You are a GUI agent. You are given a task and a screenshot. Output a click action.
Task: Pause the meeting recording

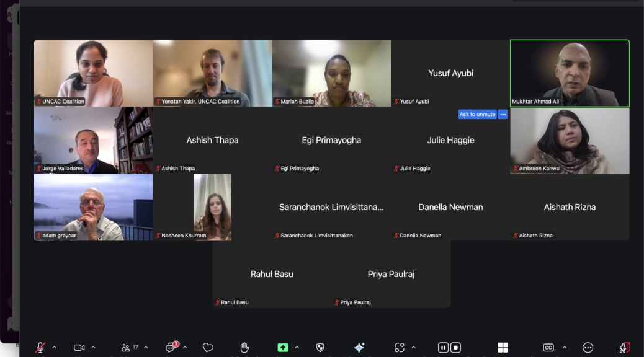tap(444, 348)
